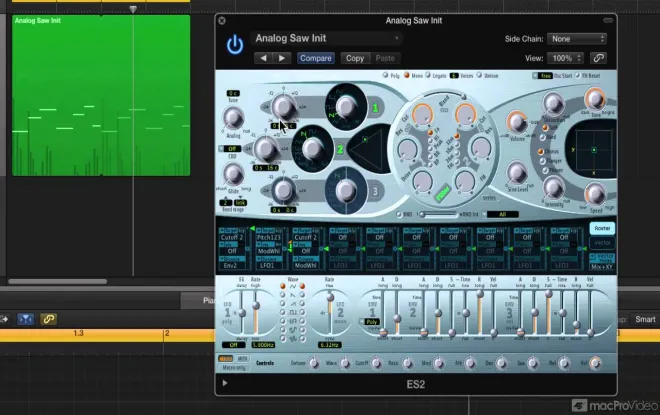
Task: Toggle the series filter routing button
Action: point(489,198)
